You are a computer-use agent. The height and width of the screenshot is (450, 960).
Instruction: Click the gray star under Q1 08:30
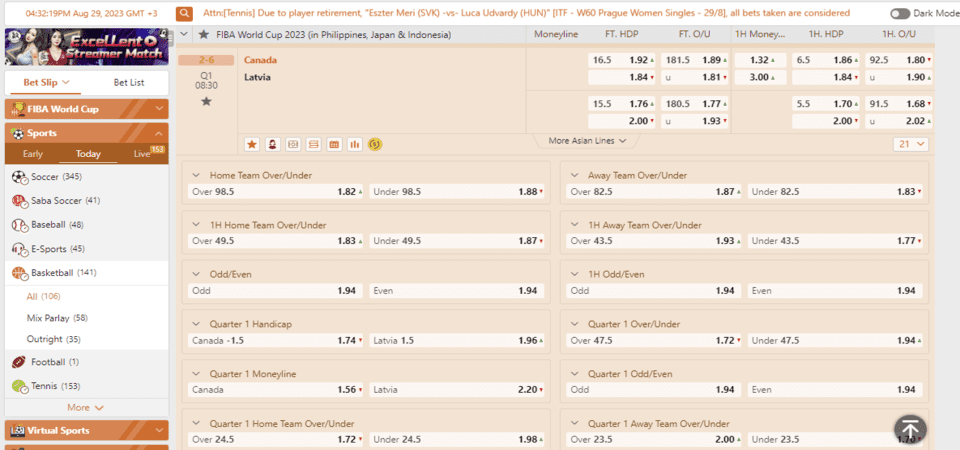click(x=206, y=101)
